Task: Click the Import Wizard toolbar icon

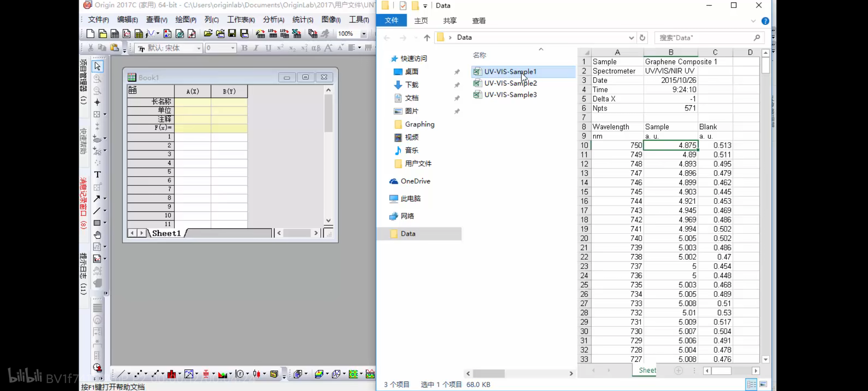Action: tap(260, 34)
